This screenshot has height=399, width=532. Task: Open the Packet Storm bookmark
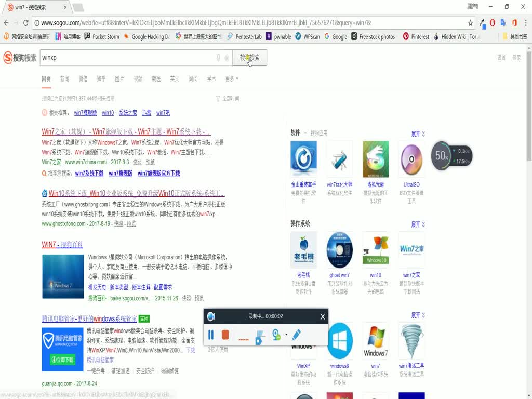[x=102, y=36]
